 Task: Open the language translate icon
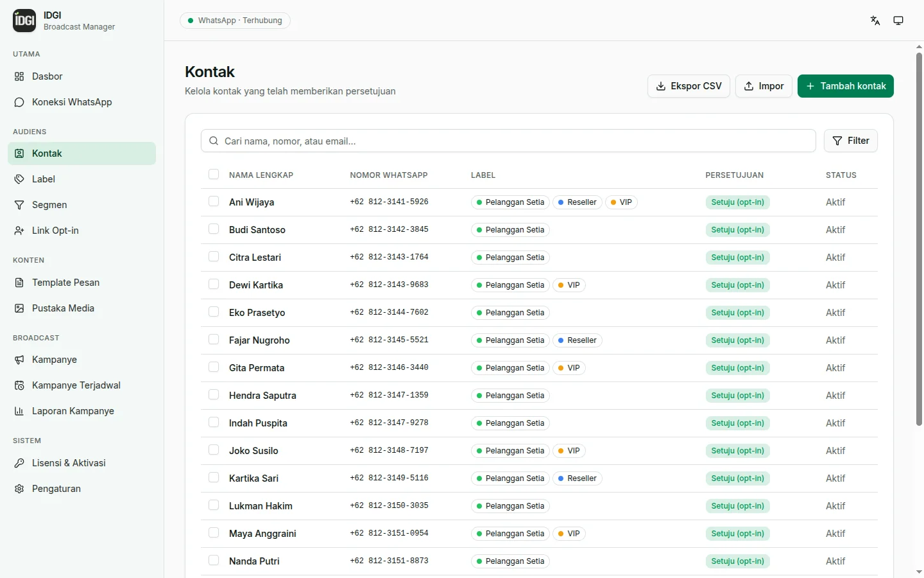[x=875, y=21]
